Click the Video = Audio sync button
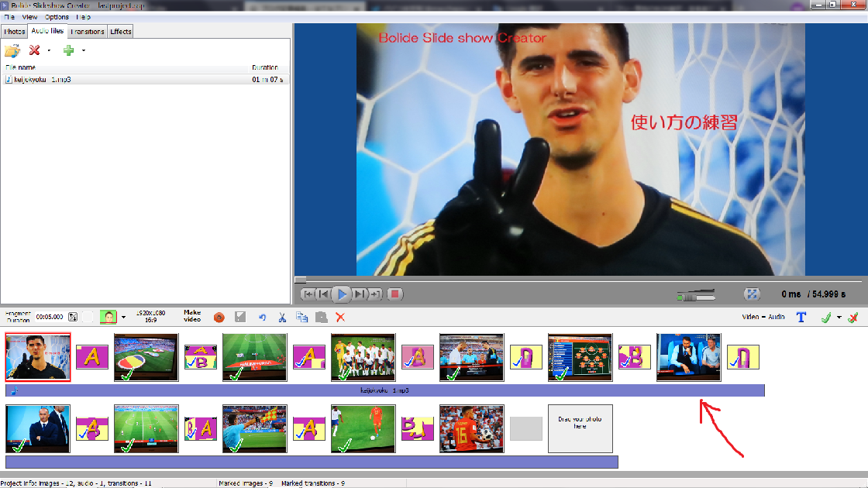 coord(763,317)
